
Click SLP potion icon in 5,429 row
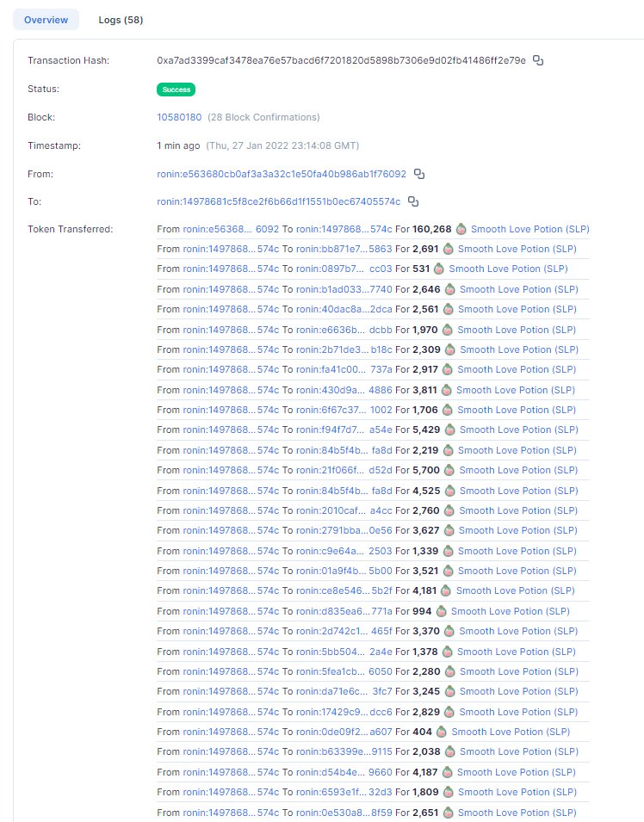[449, 430]
